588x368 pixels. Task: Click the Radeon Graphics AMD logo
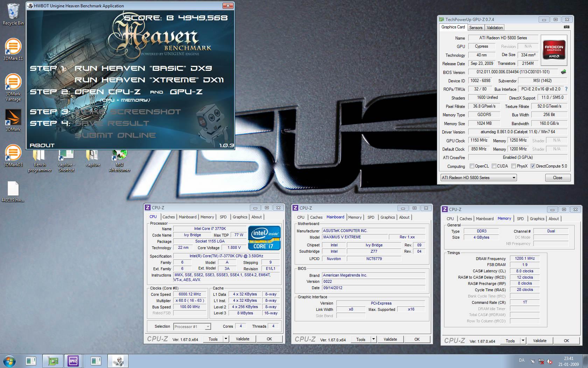554,50
